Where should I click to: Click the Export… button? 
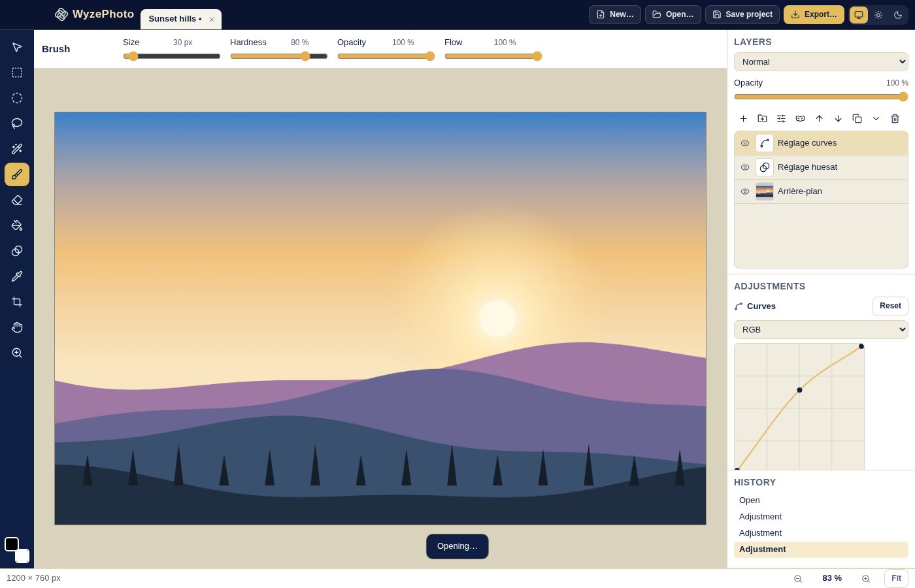[x=814, y=14]
